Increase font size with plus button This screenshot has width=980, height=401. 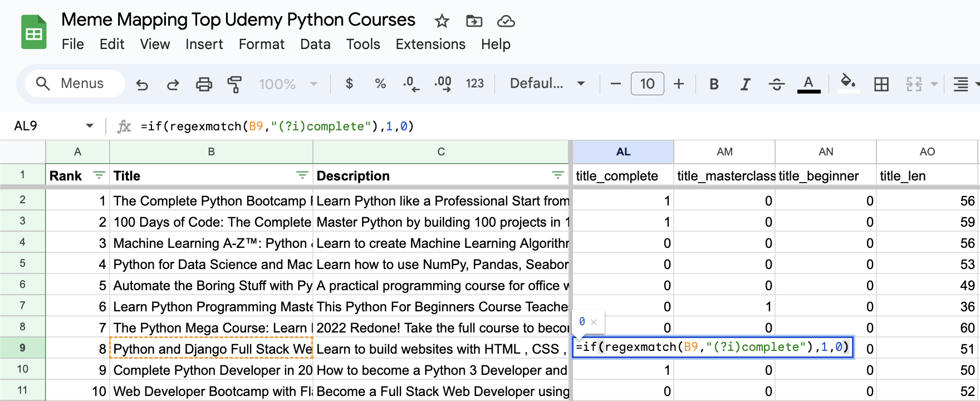[x=678, y=84]
